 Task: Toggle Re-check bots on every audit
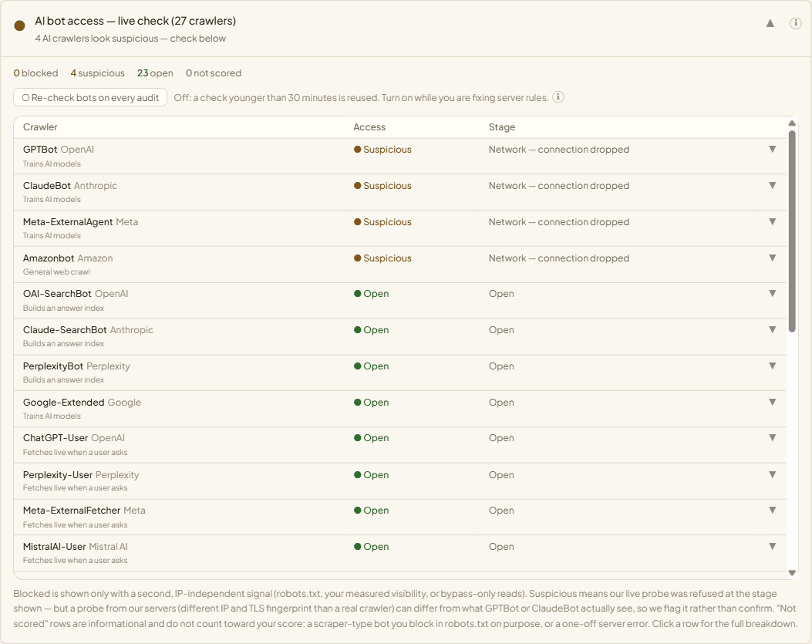coord(90,97)
